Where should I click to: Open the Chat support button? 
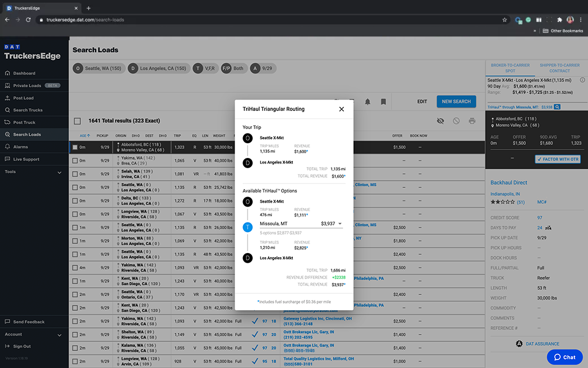pyautogui.click(x=565, y=357)
